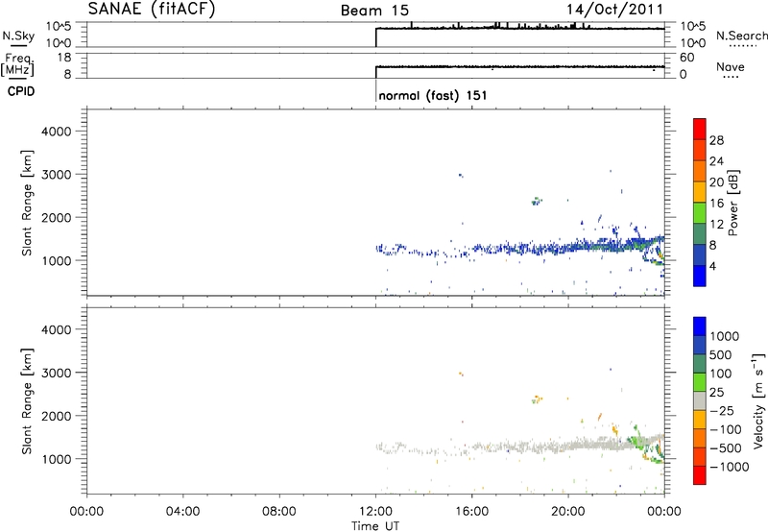The image size is (768, 532).
Task: Click the noise trace line in N.Sky panel
Action: point(519,28)
